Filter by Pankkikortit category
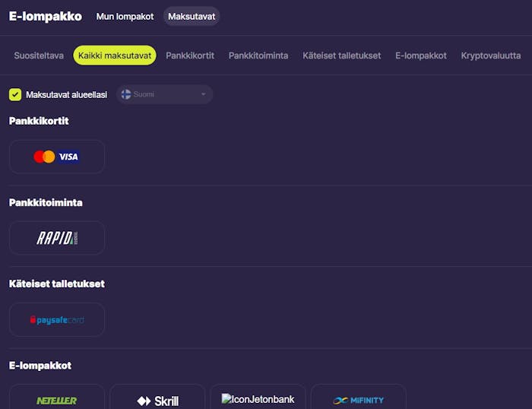This screenshot has width=532, height=409. click(190, 55)
